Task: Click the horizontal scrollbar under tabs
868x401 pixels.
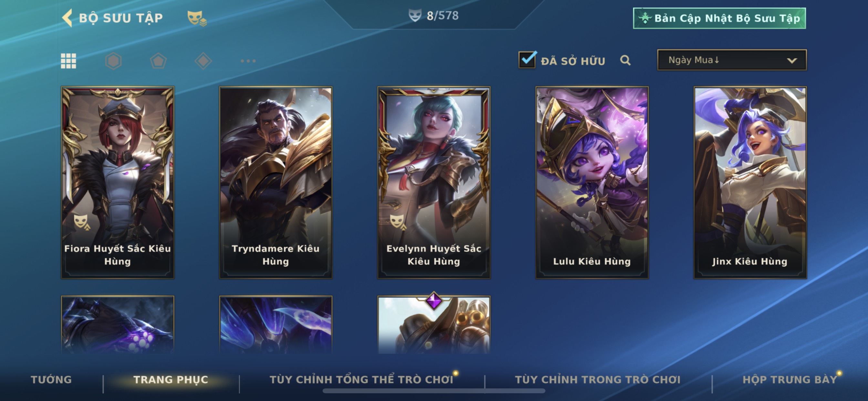Action: pos(434,391)
